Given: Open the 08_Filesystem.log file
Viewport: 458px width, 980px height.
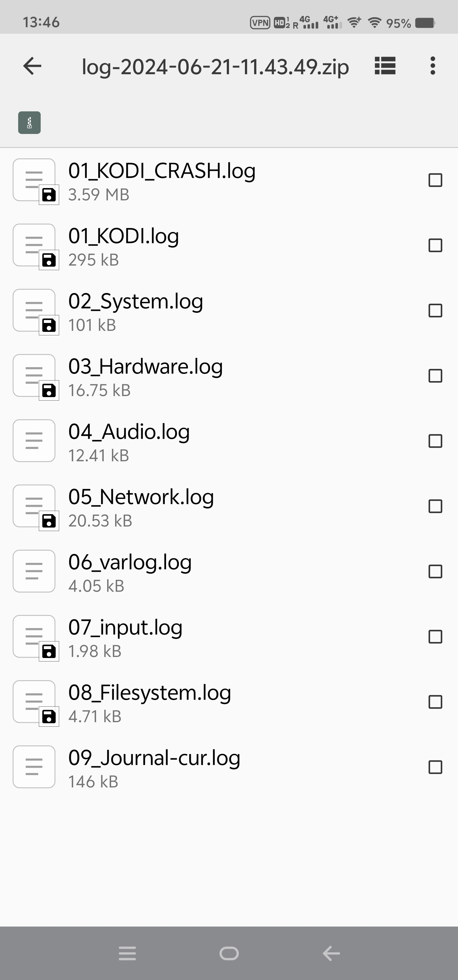Looking at the screenshot, I should click(x=149, y=693).
